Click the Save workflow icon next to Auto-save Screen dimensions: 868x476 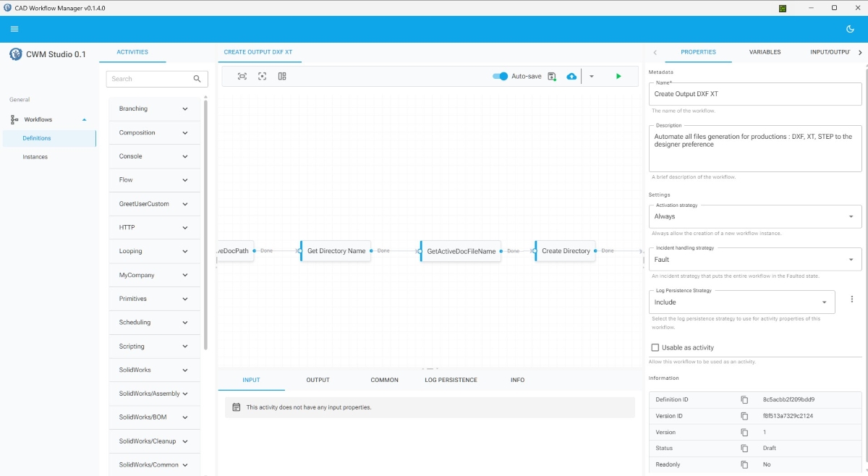(x=551, y=75)
